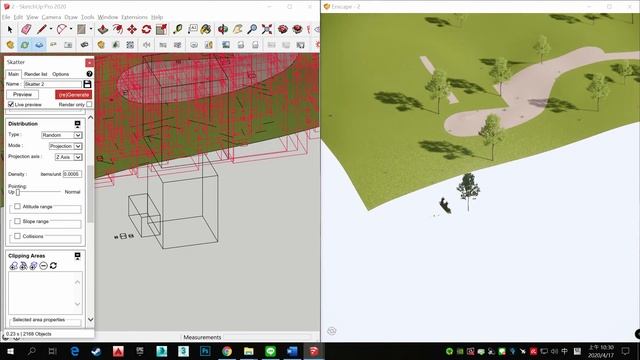Click the Skatter Name input field
This screenshot has width=640, height=360.
coord(53,84)
